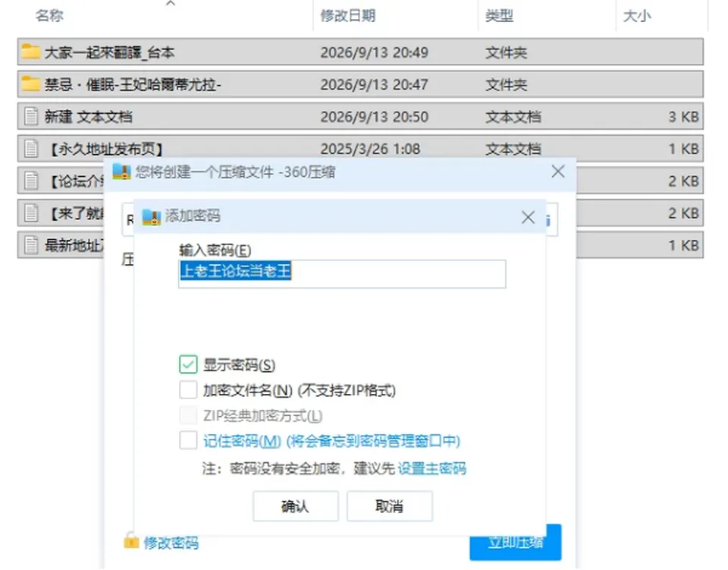Image resolution: width=728 pixels, height=570 pixels.
Task: Close the 添加密码 dialog
Action: coord(528,217)
